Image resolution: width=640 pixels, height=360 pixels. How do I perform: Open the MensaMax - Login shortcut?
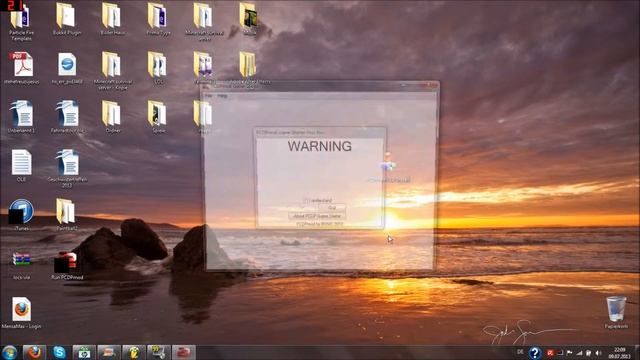21,313
